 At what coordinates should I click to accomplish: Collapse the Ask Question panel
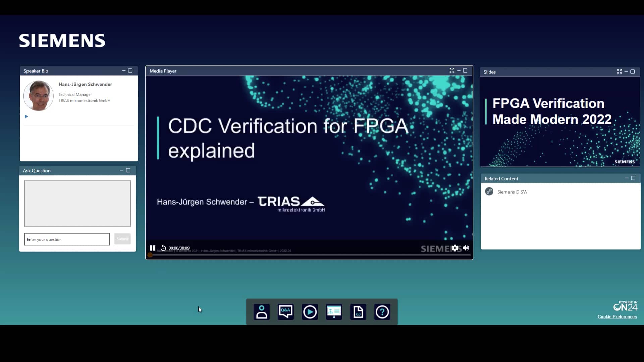(x=122, y=170)
